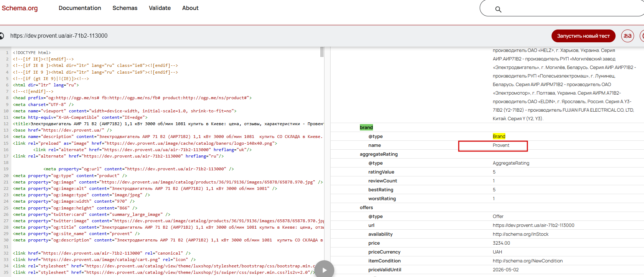Click the price value 3234.00

501,243
